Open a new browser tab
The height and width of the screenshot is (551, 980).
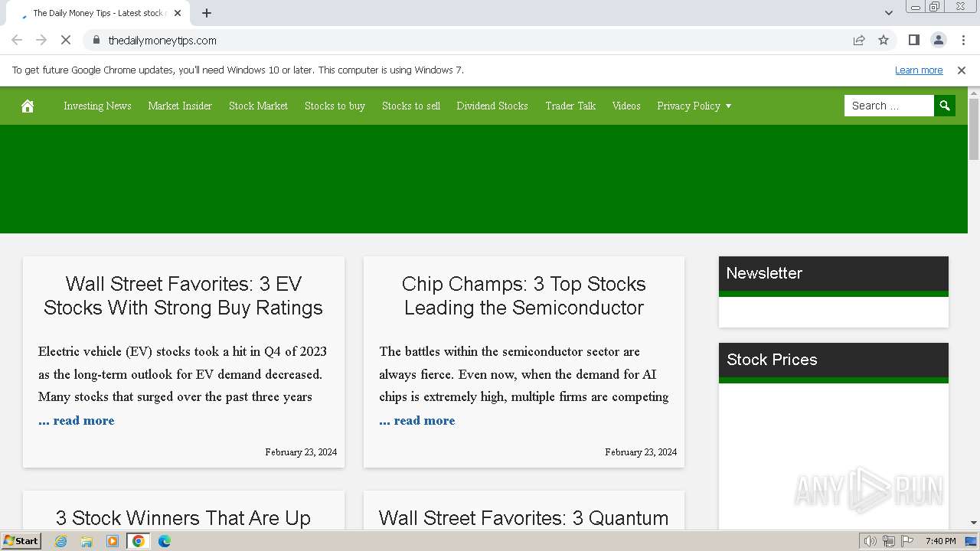pos(207,13)
